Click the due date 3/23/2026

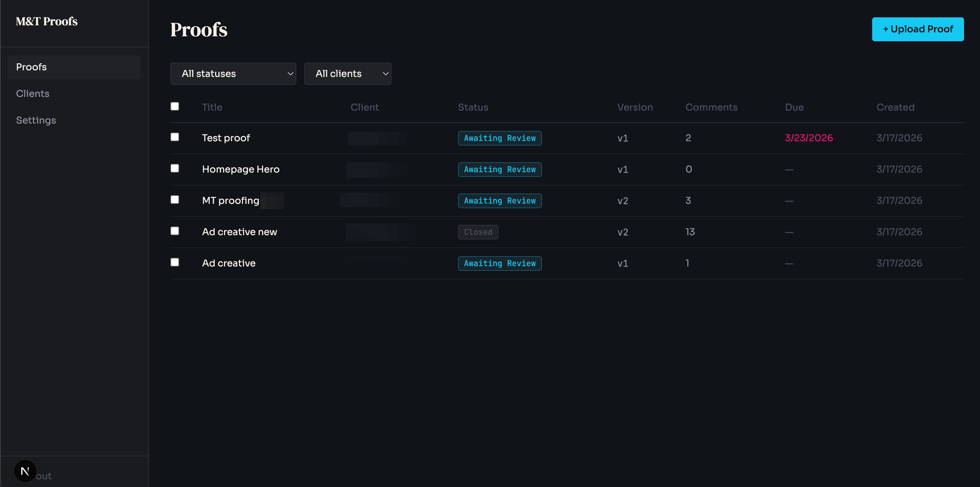click(809, 138)
